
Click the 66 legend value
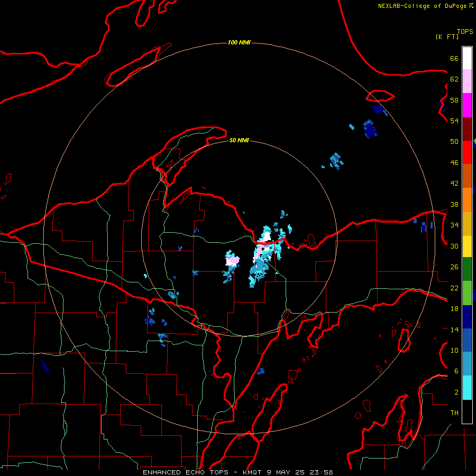pos(454,59)
